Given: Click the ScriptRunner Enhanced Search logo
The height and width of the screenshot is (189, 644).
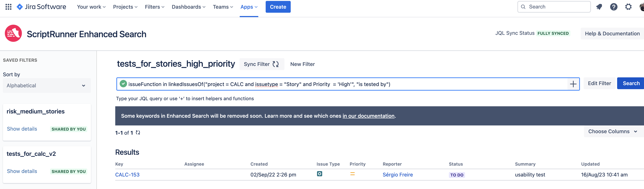Looking at the screenshot, I should coord(13,33).
